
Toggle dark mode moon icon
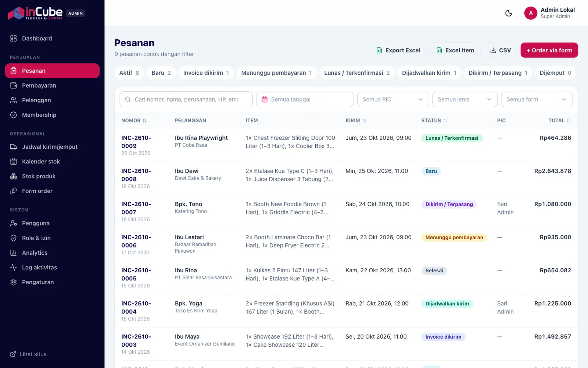point(509,13)
